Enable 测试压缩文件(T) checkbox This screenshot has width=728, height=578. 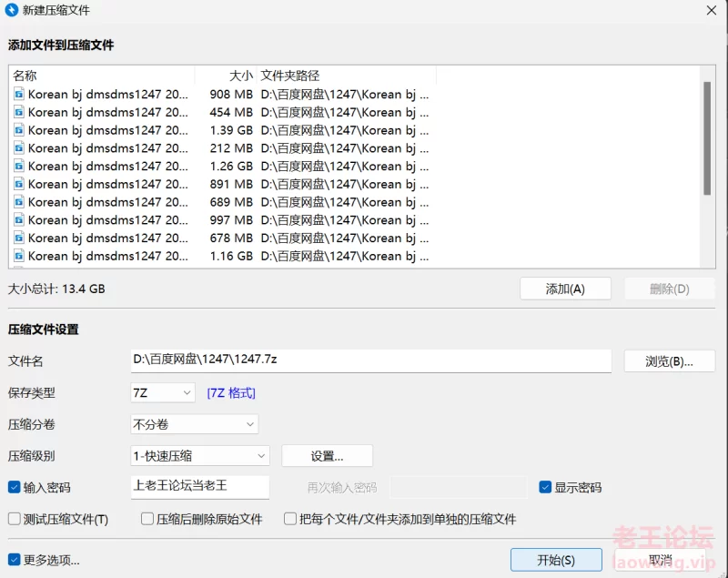pyautogui.click(x=14, y=519)
